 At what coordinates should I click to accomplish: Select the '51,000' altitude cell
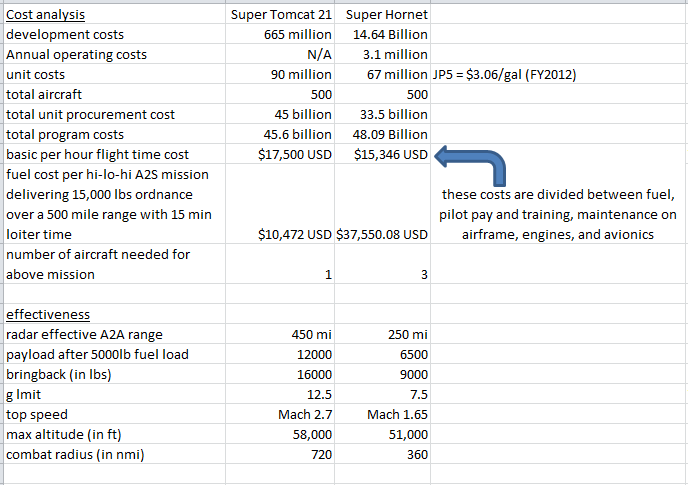click(x=383, y=434)
